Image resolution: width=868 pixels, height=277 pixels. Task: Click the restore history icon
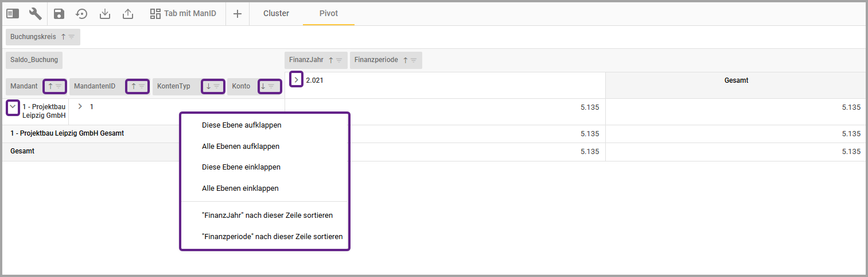pyautogui.click(x=82, y=14)
